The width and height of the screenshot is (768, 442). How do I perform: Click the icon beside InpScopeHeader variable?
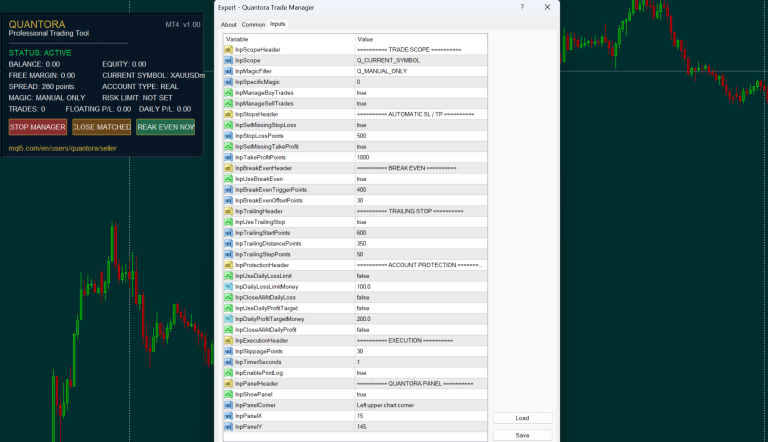pos(228,49)
